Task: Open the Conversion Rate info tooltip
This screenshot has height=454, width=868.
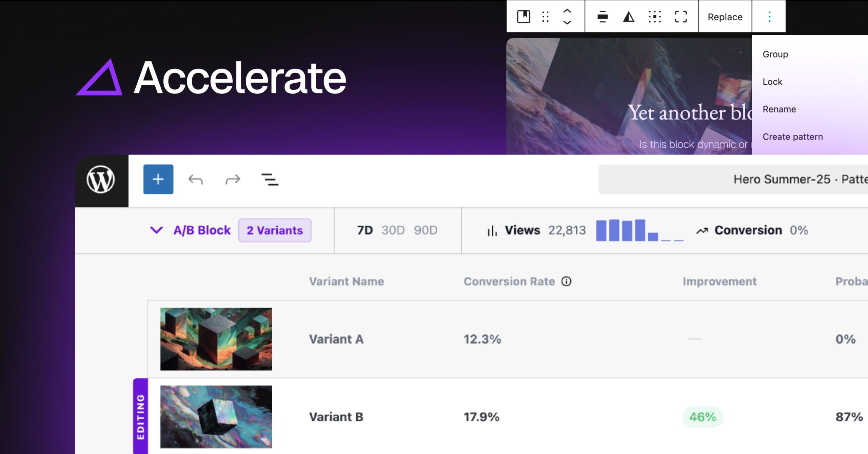Action: click(567, 281)
